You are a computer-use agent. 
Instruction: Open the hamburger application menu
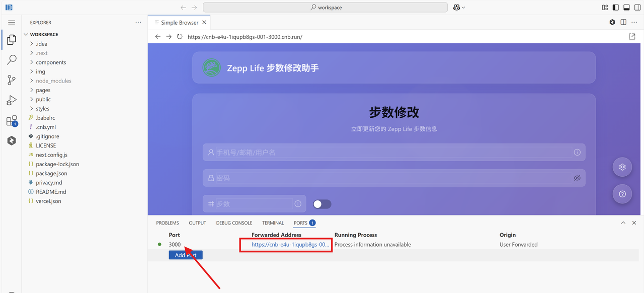click(11, 23)
